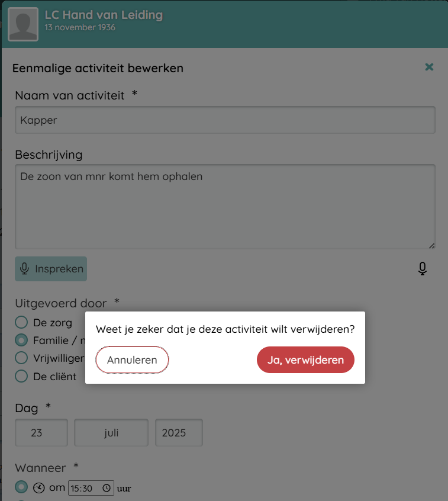The height and width of the screenshot is (501, 448).
Task: Choose the 'Vrijwilliger' radio button
Action: pos(21,358)
